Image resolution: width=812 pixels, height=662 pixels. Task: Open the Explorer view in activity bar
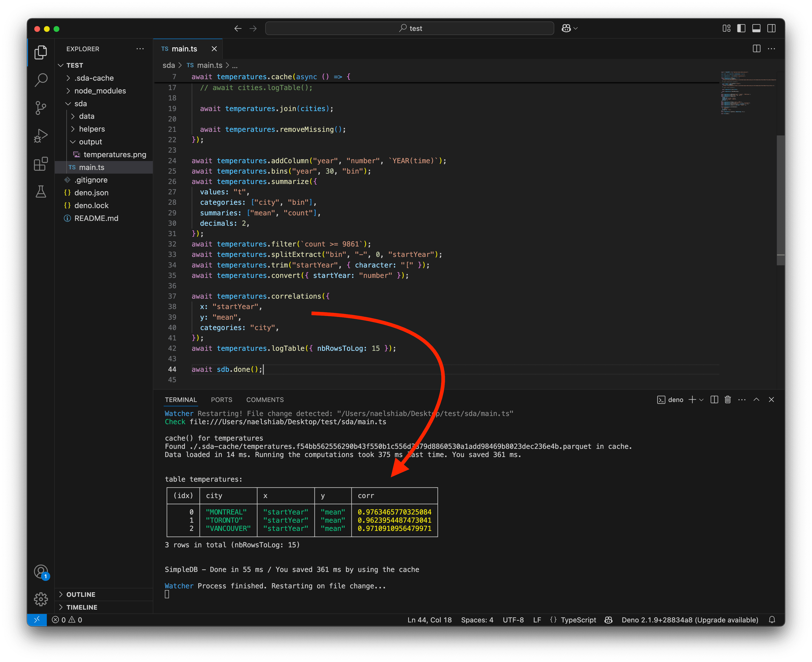point(41,52)
